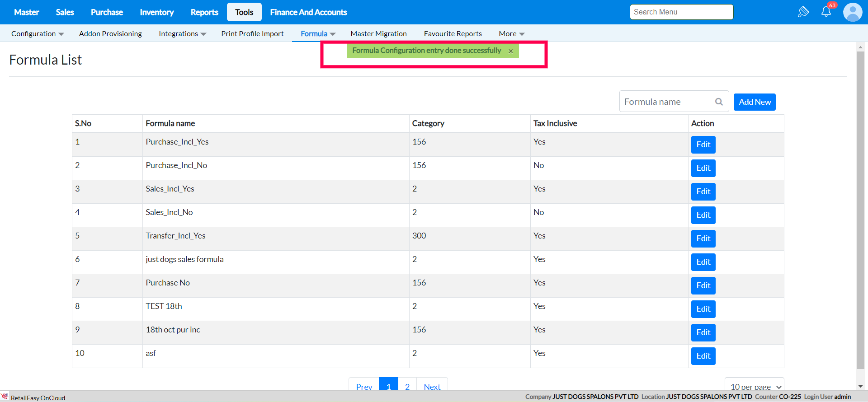The width and height of the screenshot is (868, 402).
Task: Click the Add New button
Action: [x=755, y=102]
